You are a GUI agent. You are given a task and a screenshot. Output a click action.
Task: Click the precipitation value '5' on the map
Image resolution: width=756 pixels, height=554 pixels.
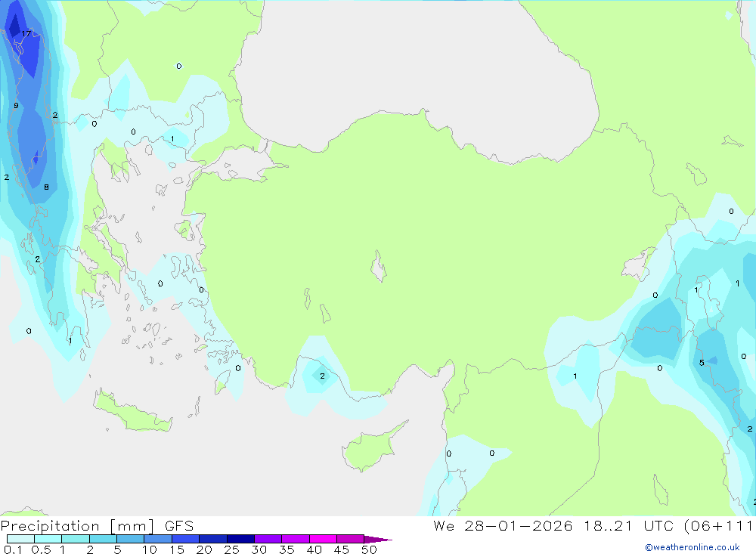point(702,363)
